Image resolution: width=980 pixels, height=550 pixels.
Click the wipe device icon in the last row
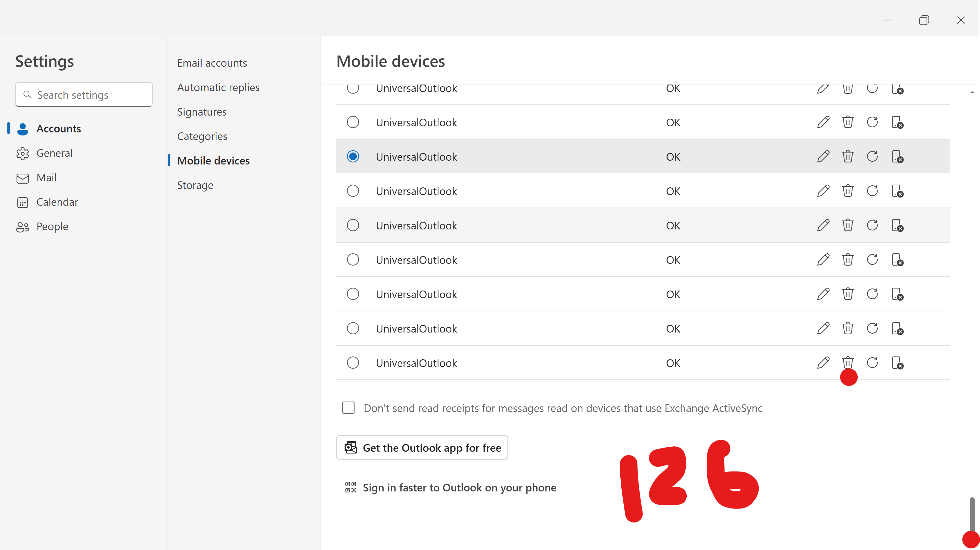point(897,363)
